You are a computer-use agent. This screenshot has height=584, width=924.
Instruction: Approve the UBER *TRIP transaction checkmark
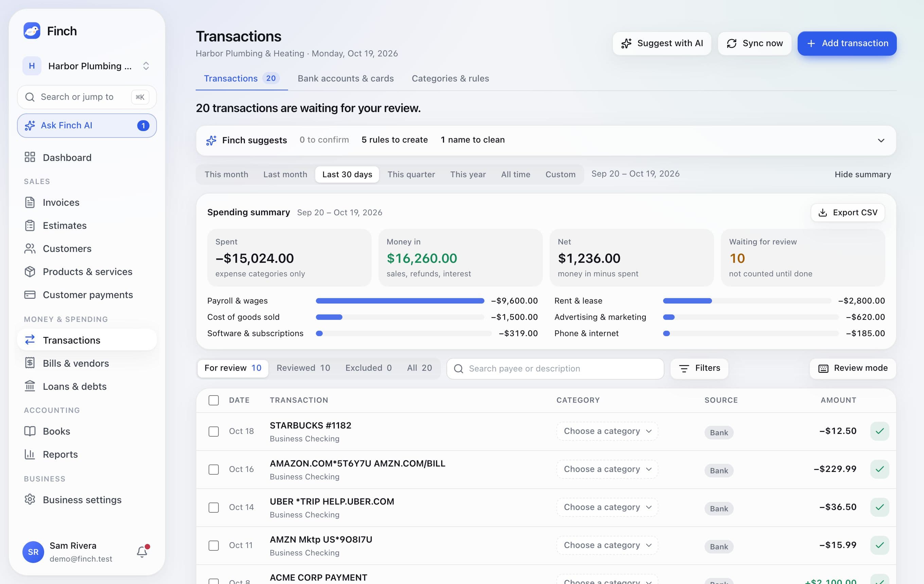point(879,507)
